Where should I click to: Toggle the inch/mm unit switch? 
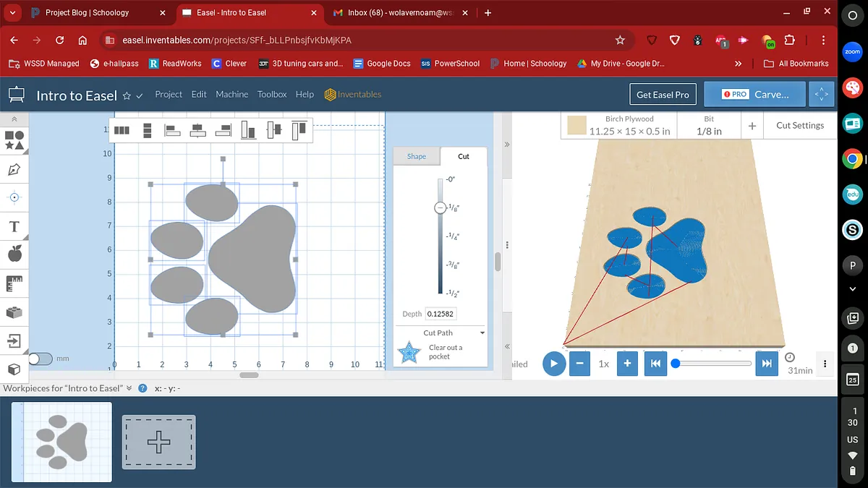41,359
